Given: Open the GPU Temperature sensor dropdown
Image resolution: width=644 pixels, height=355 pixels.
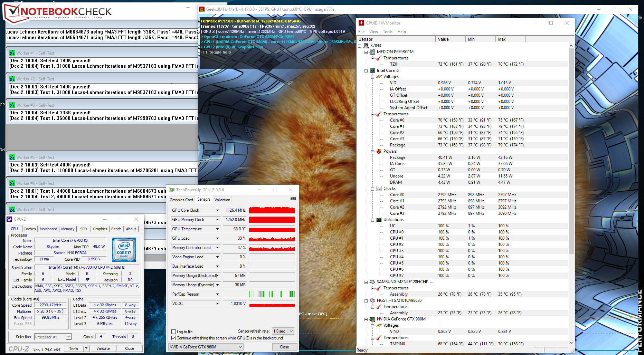Looking at the screenshot, I should pos(217,229).
